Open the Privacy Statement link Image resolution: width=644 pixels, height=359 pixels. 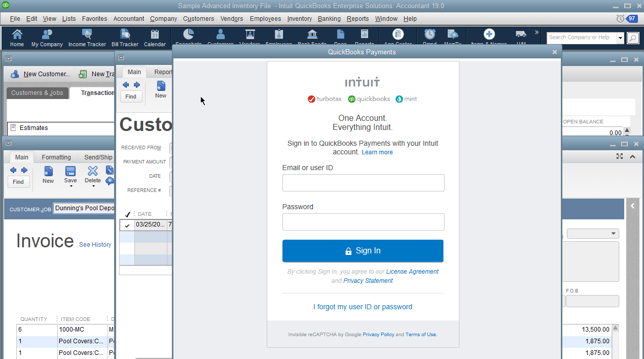click(368, 281)
